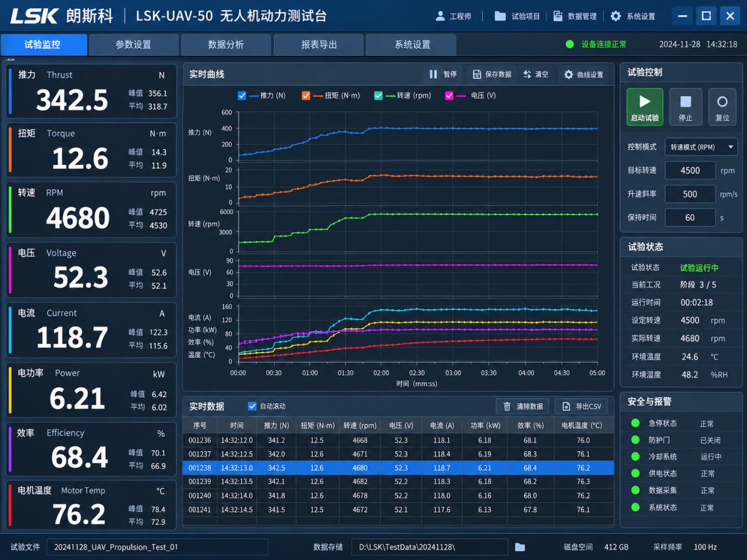Switch to the 报表导出 tab
747x560 pixels.
click(x=319, y=45)
